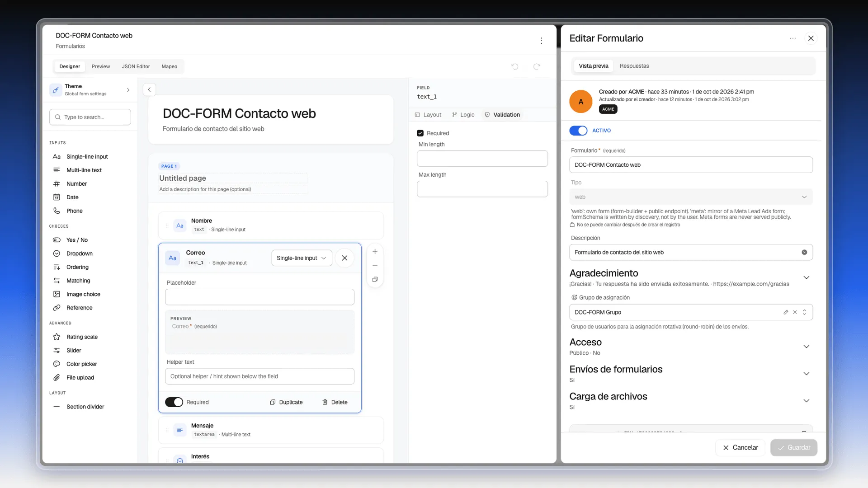The height and width of the screenshot is (488, 868).
Task: Open the Respuestas tab
Action: click(634, 66)
